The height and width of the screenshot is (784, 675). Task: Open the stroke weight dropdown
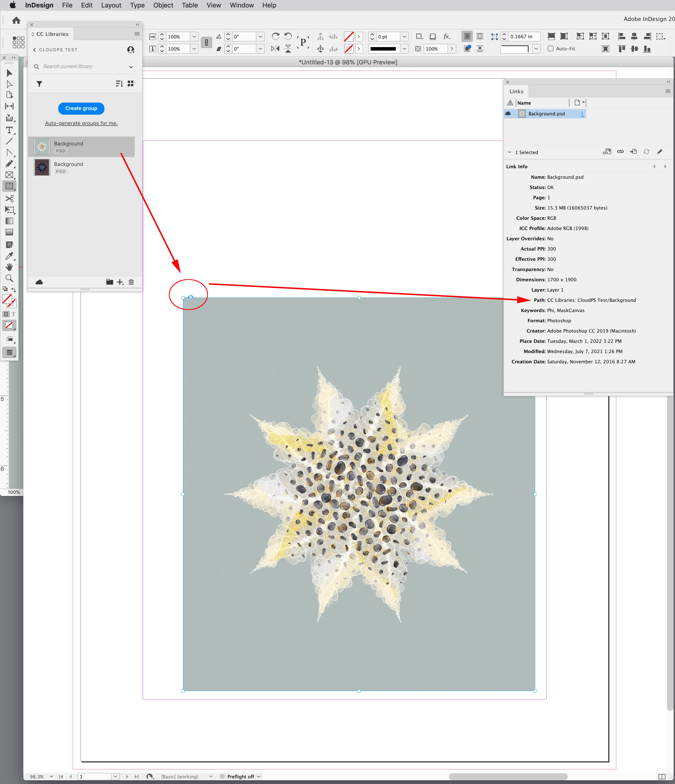(x=404, y=37)
